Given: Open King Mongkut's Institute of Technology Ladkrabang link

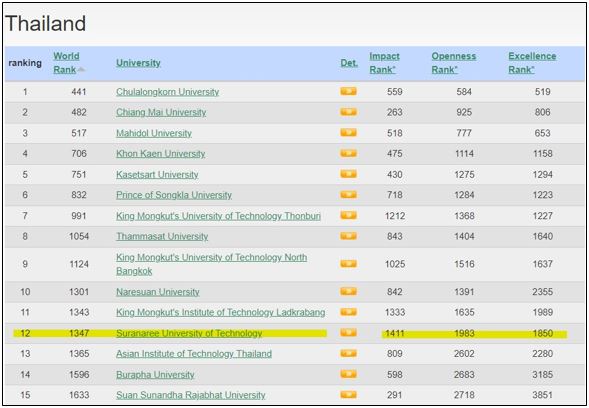Looking at the screenshot, I should (x=220, y=313).
